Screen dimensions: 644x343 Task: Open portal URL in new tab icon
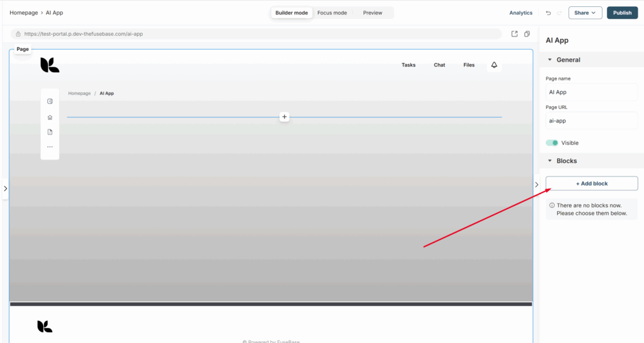tap(514, 34)
